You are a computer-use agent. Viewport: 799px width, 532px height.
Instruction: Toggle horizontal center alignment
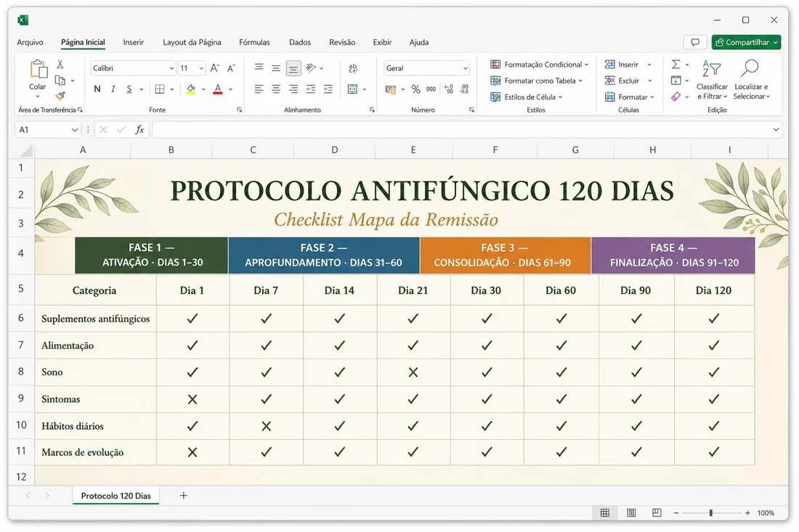pyautogui.click(x=276, y=89)
